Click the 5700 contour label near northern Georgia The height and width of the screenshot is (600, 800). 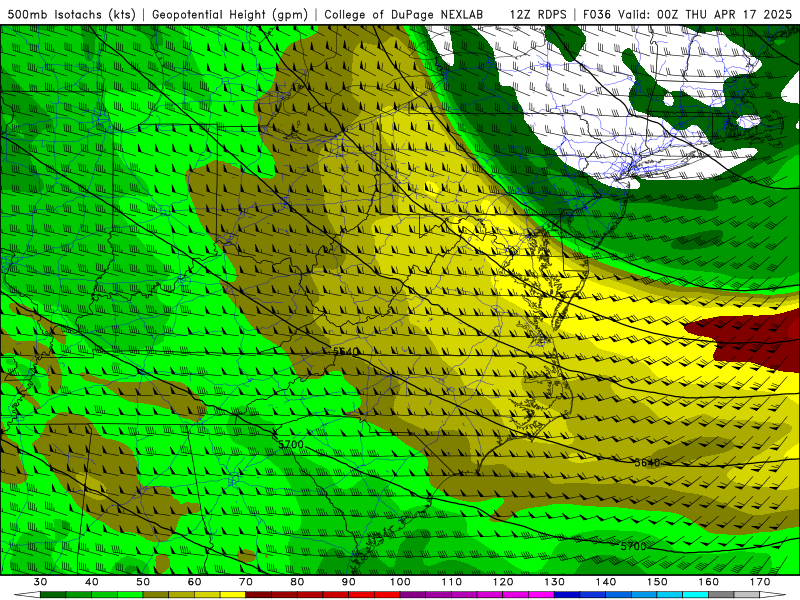point(291,444)
